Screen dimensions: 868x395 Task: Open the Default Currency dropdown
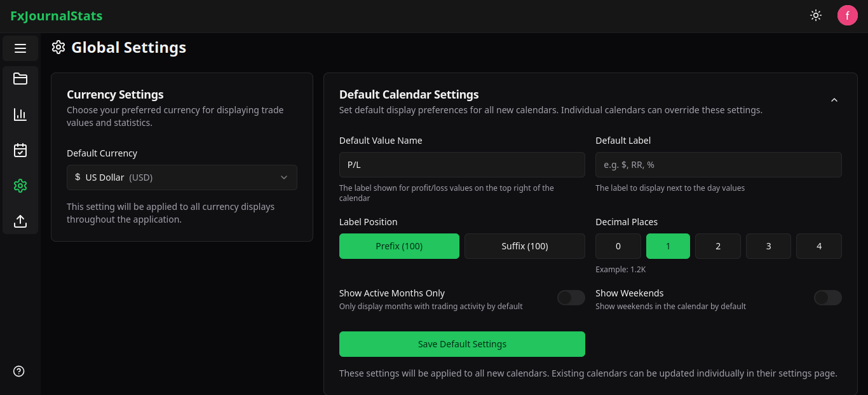point(182,177)
